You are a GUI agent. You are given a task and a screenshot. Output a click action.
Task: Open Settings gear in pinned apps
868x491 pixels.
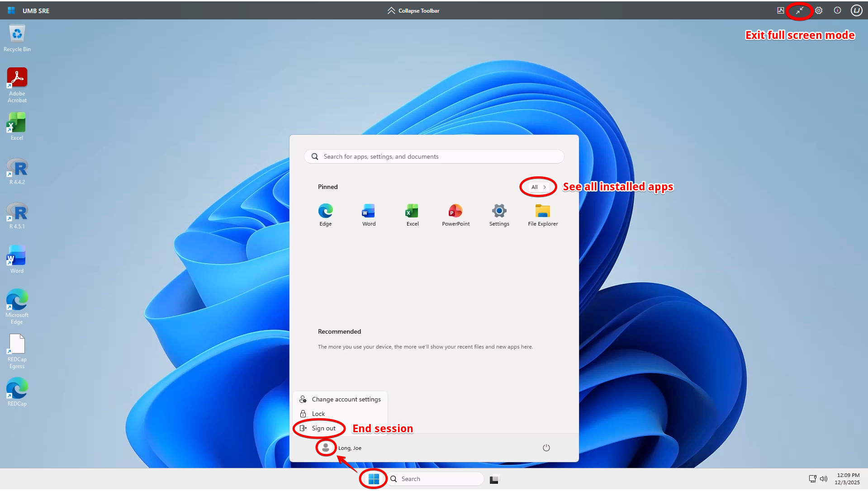tap(499, 215)
